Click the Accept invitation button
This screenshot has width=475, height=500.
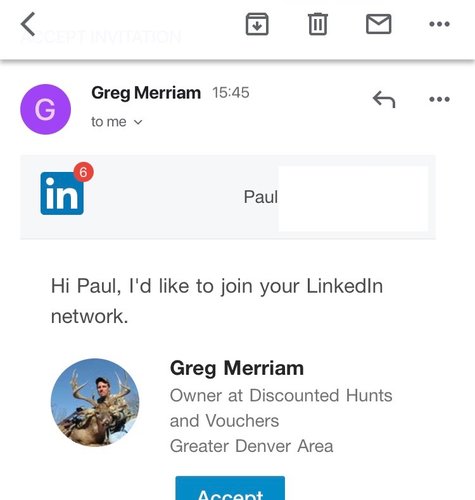point(230,488)
